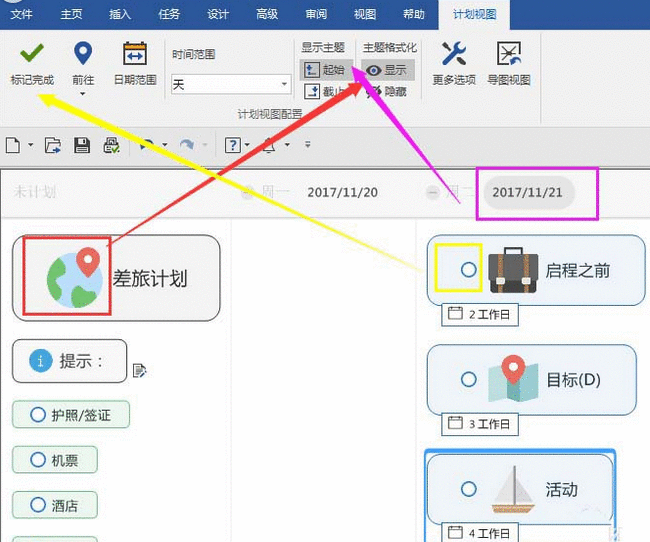Expand the Undo history dropdown arrow

pyautogui.click(x=165, y=145)
